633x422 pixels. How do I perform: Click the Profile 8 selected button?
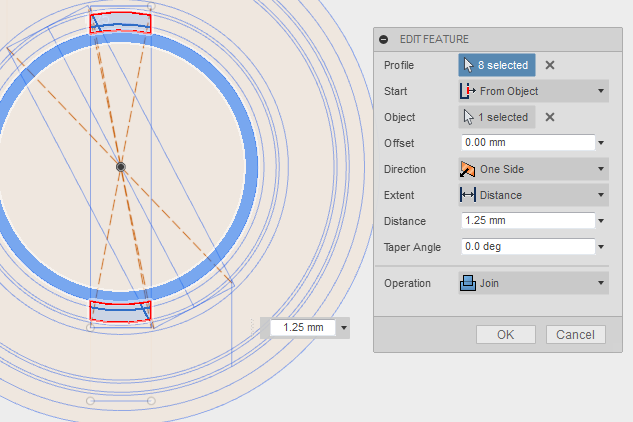[497, 65]
